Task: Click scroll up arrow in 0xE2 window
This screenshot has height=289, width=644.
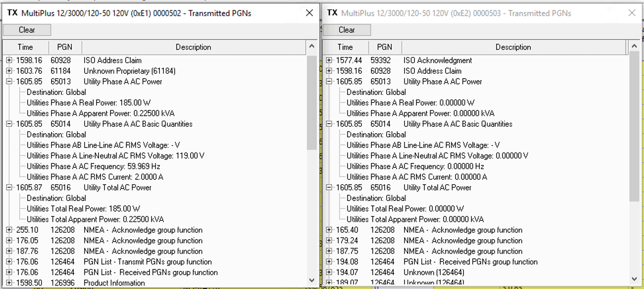Action: (x=634, y=46)
